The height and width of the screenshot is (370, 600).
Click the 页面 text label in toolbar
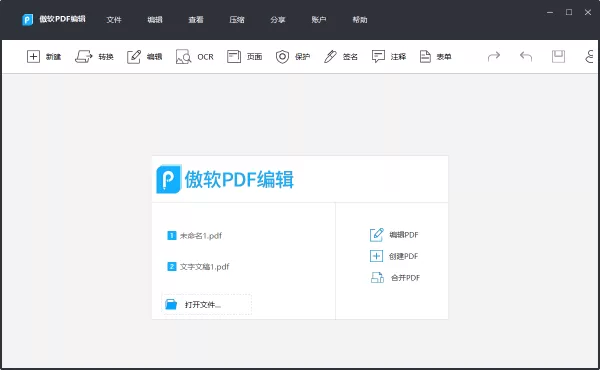(x=254, y=57)
